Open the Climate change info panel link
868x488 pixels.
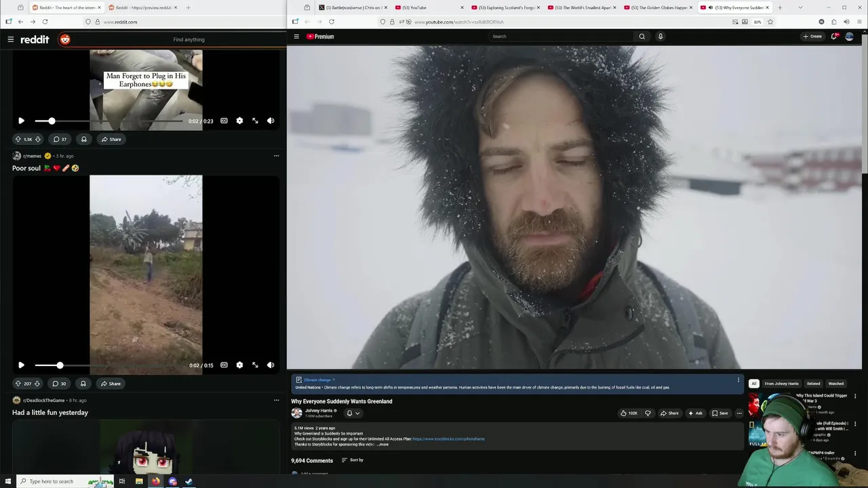click(319, 380)
